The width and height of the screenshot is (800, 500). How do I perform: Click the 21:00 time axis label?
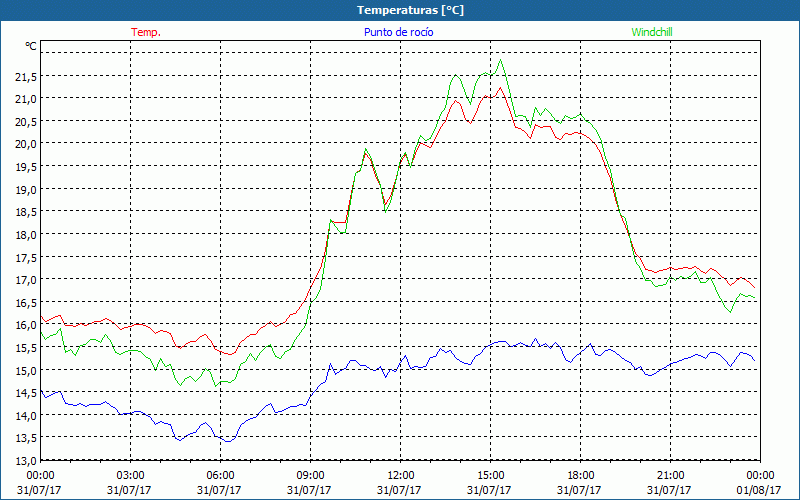tap(670, 476)
